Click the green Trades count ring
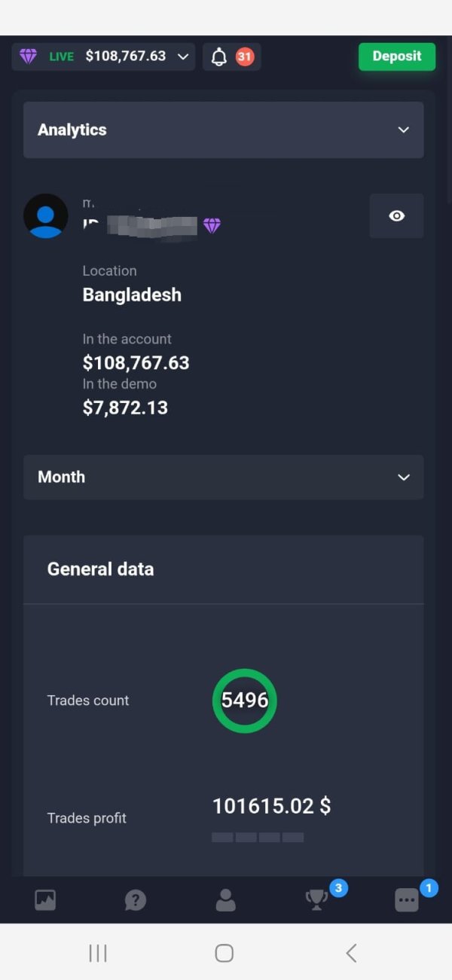The height and width of the screenshot is (980, 452). [245, 701]
